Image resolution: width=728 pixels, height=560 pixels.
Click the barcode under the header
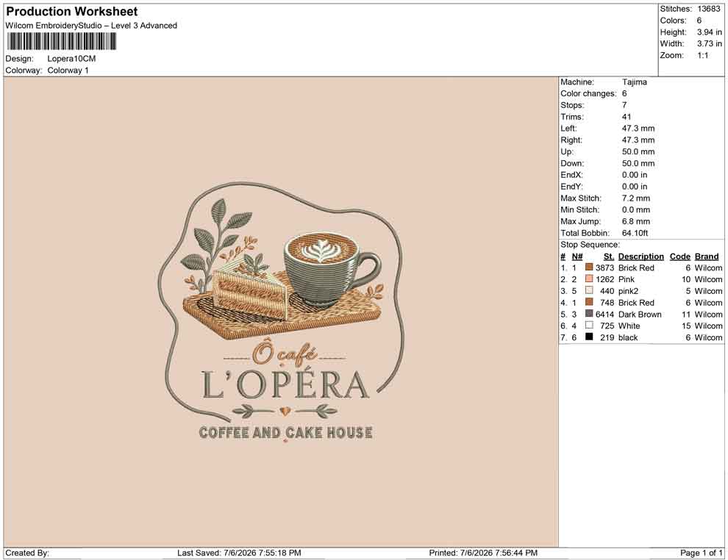point(61,42)
